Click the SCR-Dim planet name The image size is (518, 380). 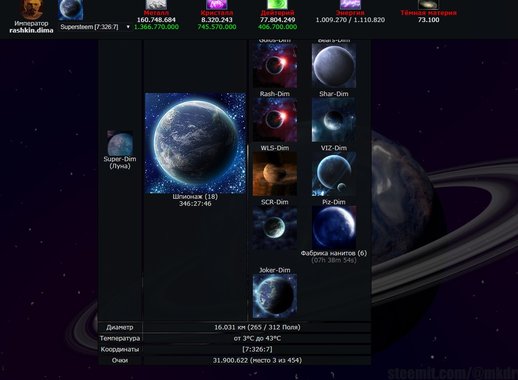tap(275, 202)
